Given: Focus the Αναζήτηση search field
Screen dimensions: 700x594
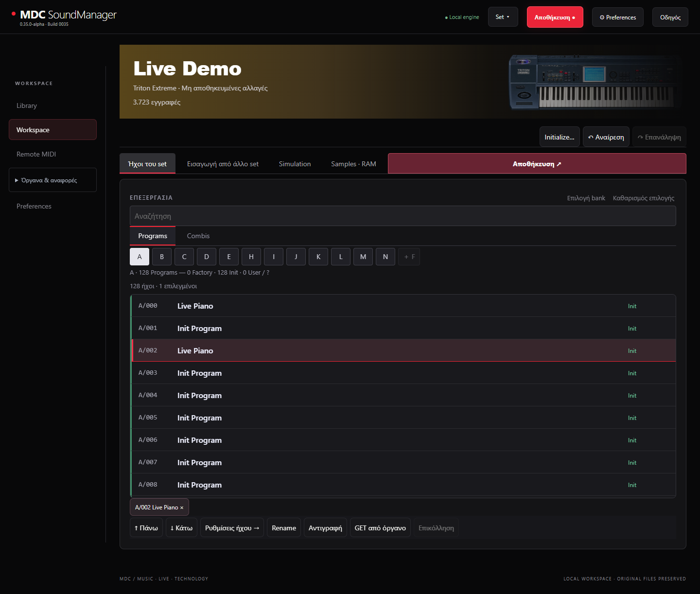Looking at the screenshot, I should [403, 216].
